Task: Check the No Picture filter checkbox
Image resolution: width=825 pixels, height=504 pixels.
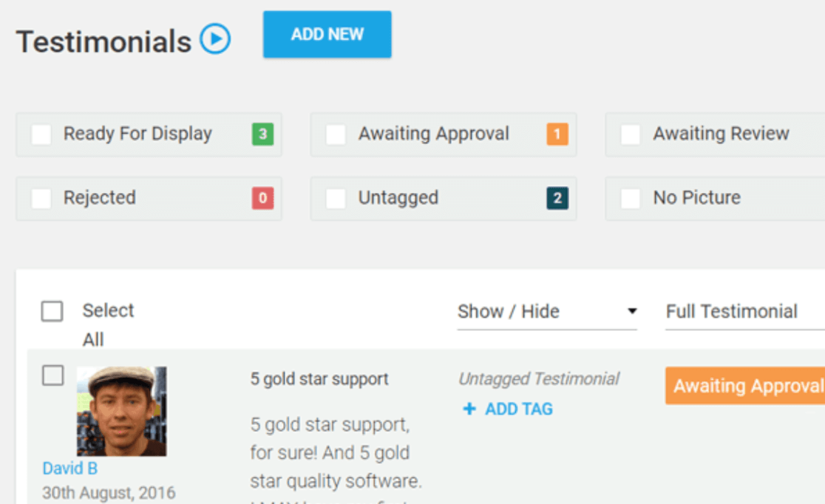Action: (631, 198)
